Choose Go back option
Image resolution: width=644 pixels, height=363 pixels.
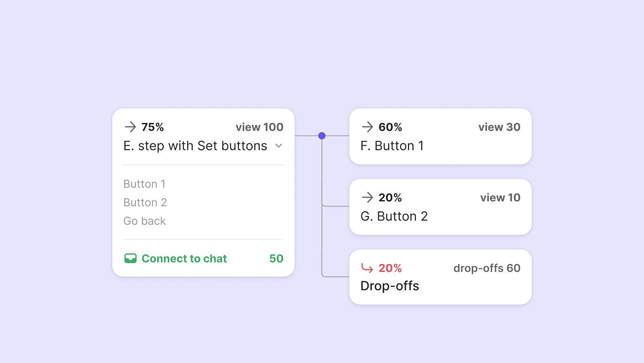click(x=144, y=221)
